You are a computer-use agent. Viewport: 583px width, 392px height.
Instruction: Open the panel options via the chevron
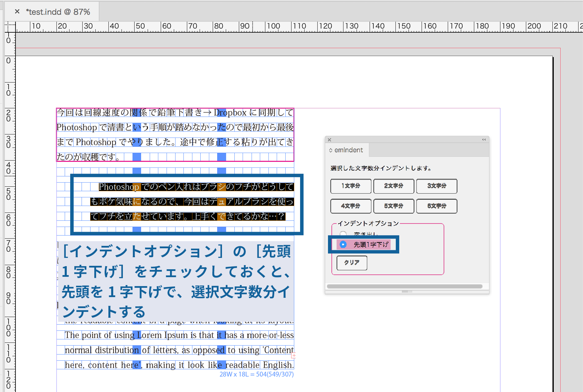[x=484, y=139]
